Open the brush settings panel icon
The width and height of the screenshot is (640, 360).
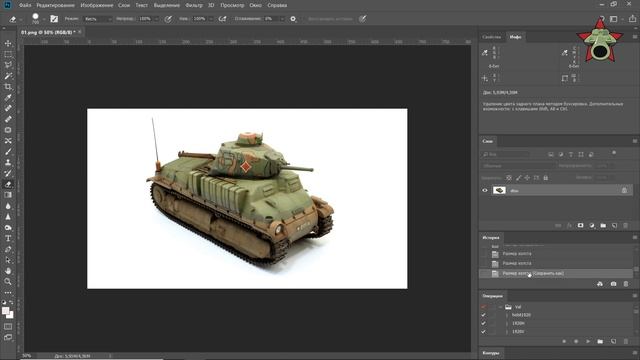coord(54,19)
